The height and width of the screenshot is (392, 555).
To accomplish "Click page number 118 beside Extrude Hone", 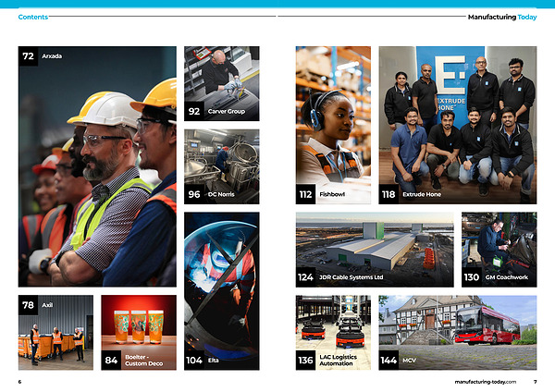I will pyautogui.click(x=388, y=194).
